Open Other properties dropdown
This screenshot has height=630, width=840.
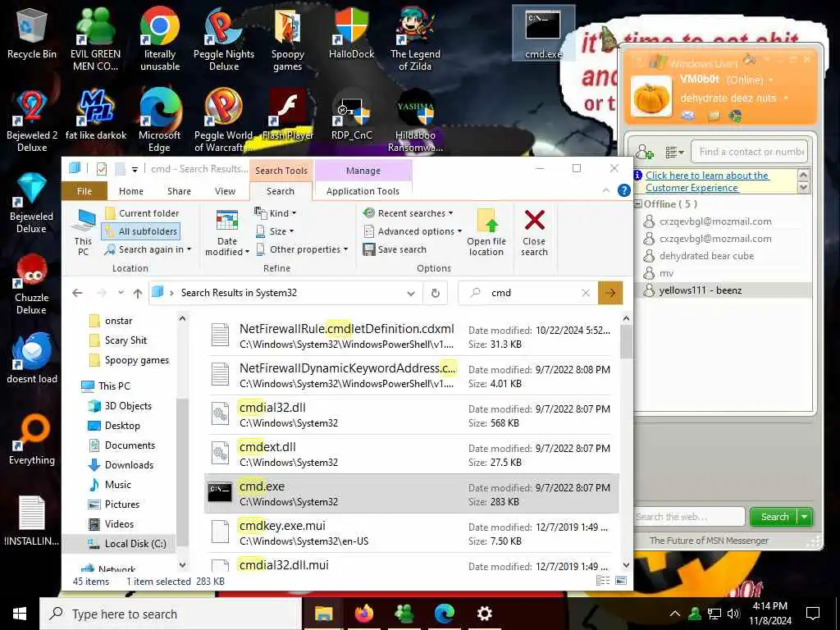[x=302, y=249]
